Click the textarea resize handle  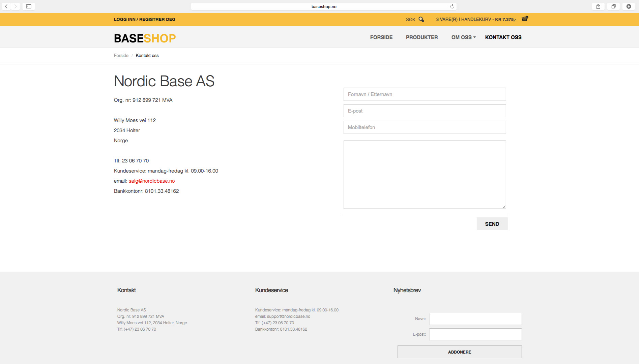coord(504,207)
